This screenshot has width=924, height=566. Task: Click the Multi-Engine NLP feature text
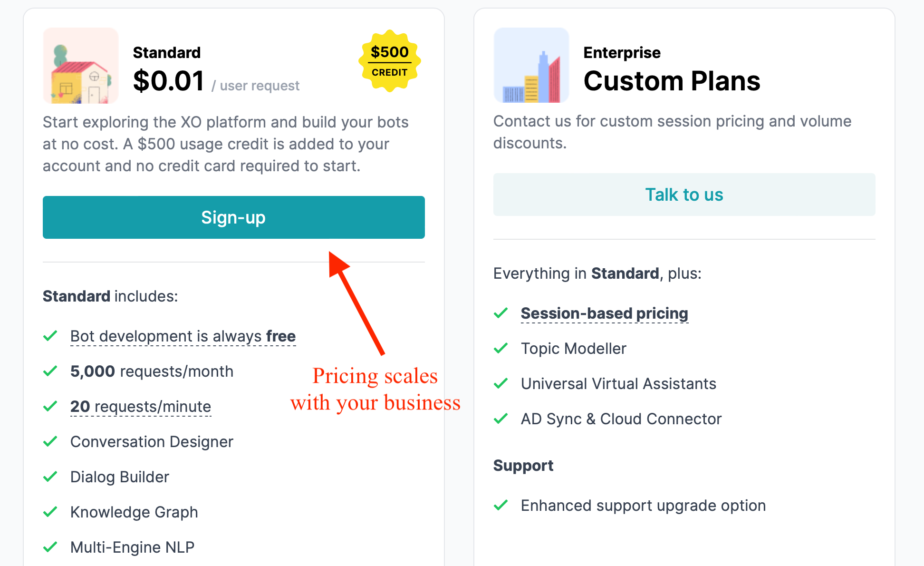point(132,547)
